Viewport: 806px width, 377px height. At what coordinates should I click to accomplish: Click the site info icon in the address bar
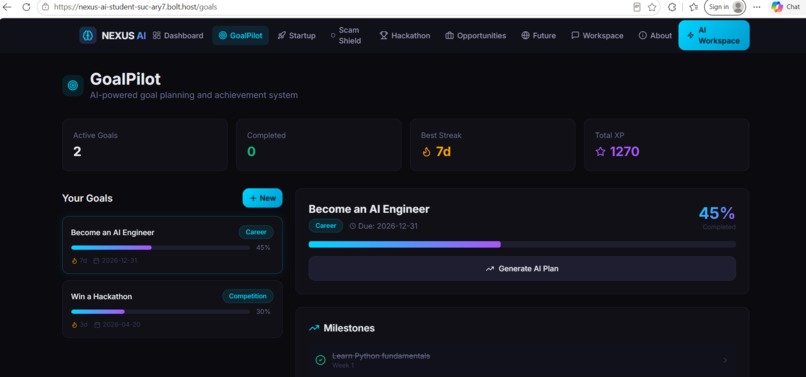45,7
